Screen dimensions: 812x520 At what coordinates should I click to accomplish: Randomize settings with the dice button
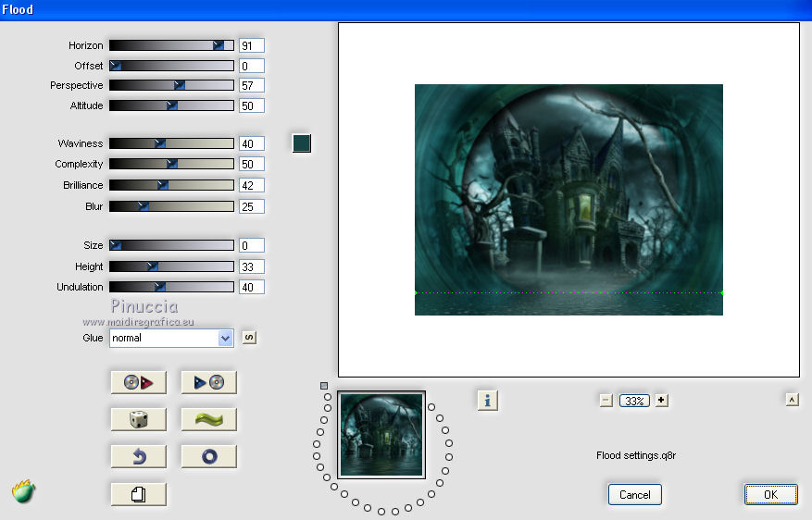pos(138,419)
